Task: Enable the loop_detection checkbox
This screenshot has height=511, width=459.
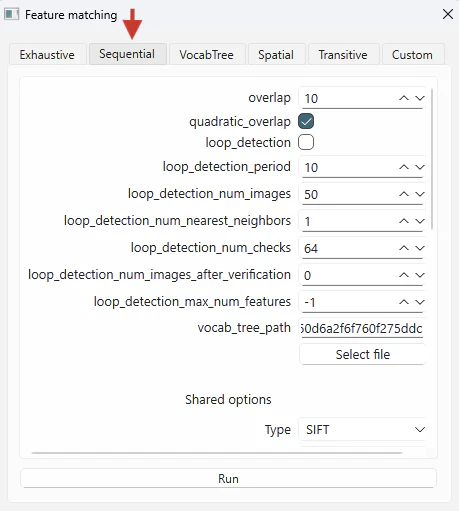Action: click(x=306, y=142)
